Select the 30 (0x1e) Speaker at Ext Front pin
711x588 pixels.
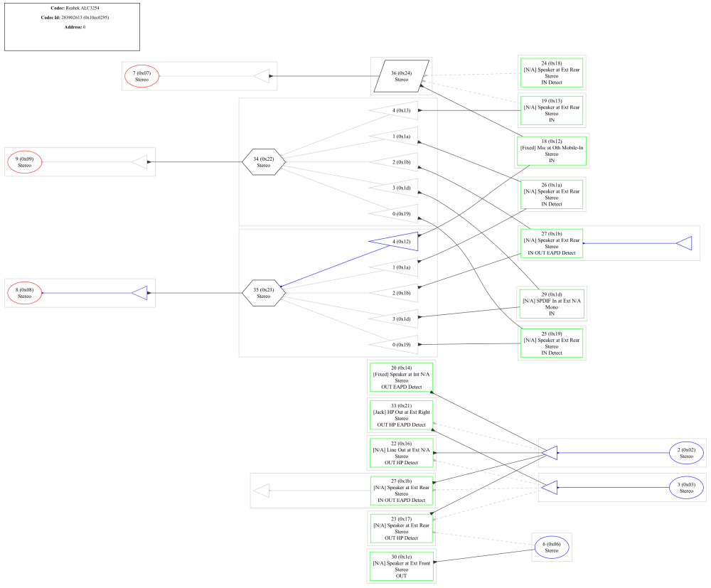click(x=401, y=565)
